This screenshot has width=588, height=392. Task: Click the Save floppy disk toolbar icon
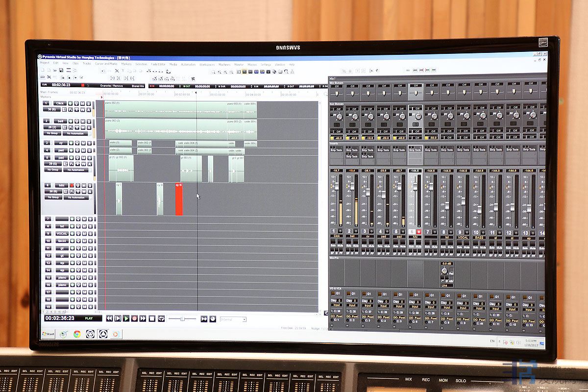pos(61,71)
